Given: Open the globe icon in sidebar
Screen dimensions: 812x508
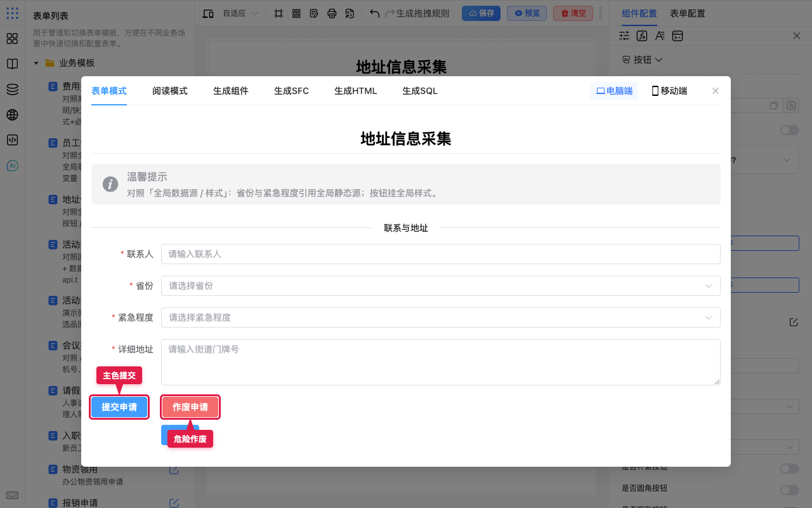Looking at the screenshot, I should click(12, 115).
